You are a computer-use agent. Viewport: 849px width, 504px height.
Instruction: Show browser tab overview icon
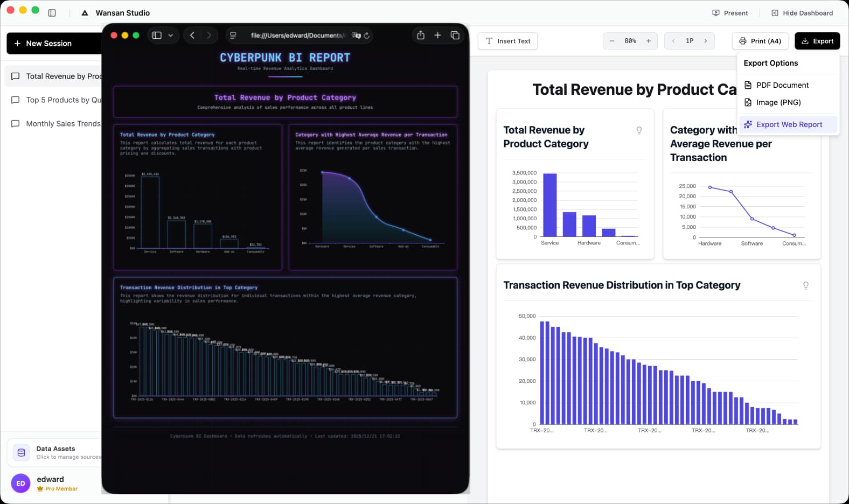pyautogui.click(x=455, y=36)
